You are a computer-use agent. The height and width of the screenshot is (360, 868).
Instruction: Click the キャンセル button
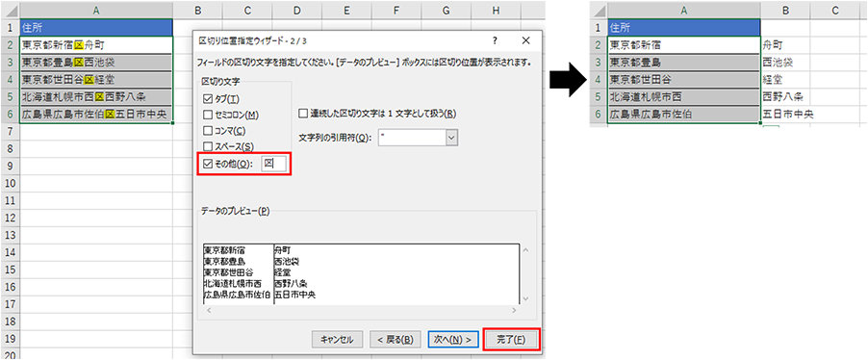tap(337, 340)
